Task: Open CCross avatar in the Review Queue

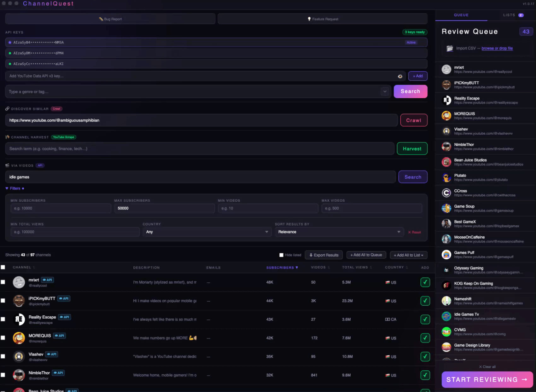Action: tap(446, 193)
